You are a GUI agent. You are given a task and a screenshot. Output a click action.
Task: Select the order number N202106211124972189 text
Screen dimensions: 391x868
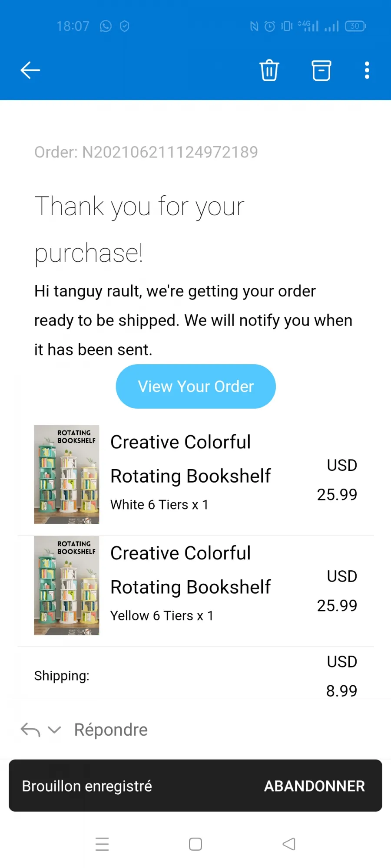[170, 152]
